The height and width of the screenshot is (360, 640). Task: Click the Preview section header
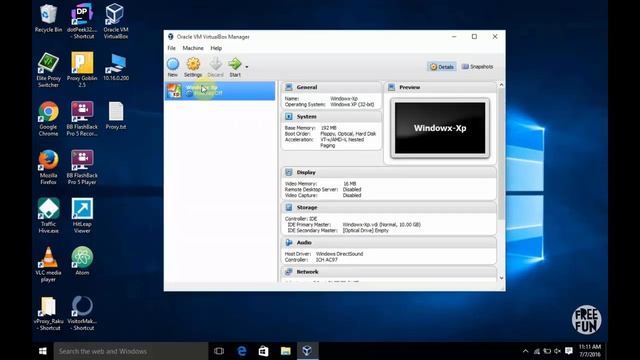click(x=440, y=87)
